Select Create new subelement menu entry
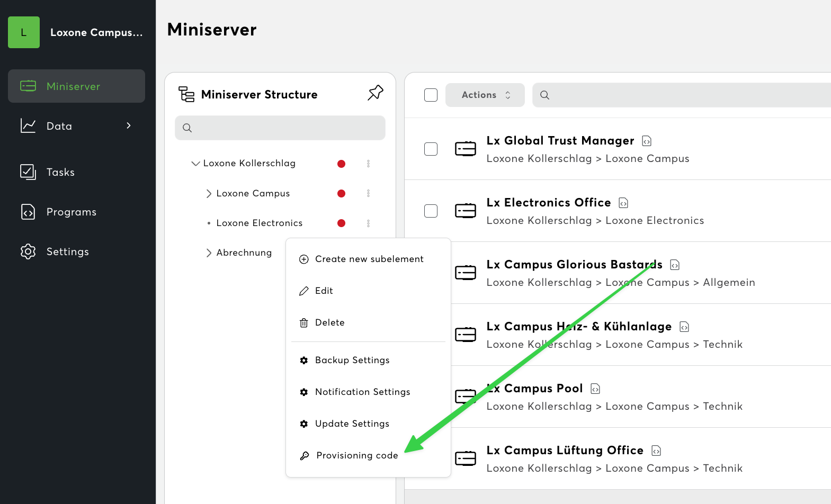The height and width of the screenshot is (504, 831). coord(369,259)
